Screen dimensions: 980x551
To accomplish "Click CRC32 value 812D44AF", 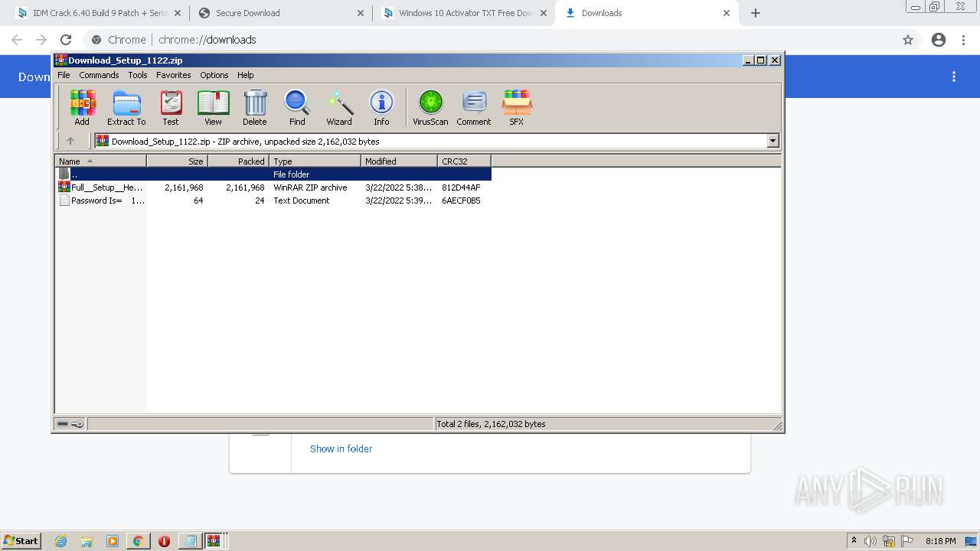I will click(x=461, y=187).
